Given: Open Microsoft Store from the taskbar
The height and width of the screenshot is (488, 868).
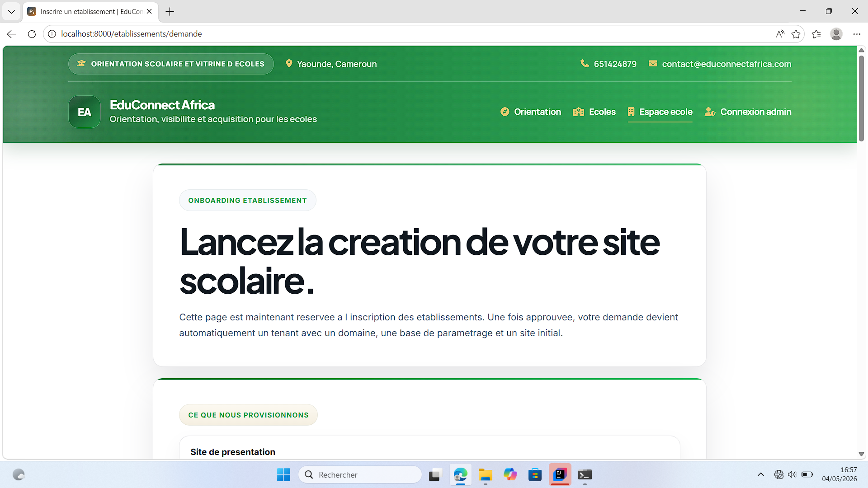Looking at the screenshot, I should (x=535, y=475).
